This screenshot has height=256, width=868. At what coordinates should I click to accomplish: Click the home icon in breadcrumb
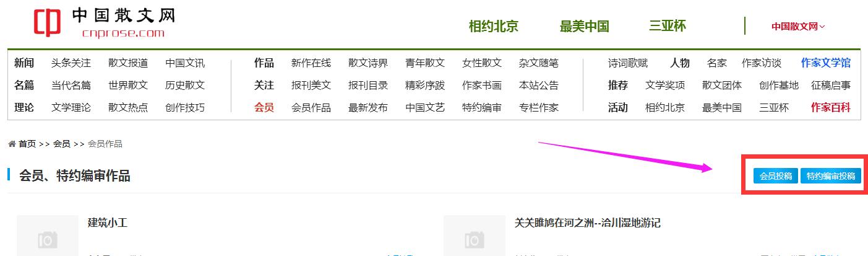[12, 144]
